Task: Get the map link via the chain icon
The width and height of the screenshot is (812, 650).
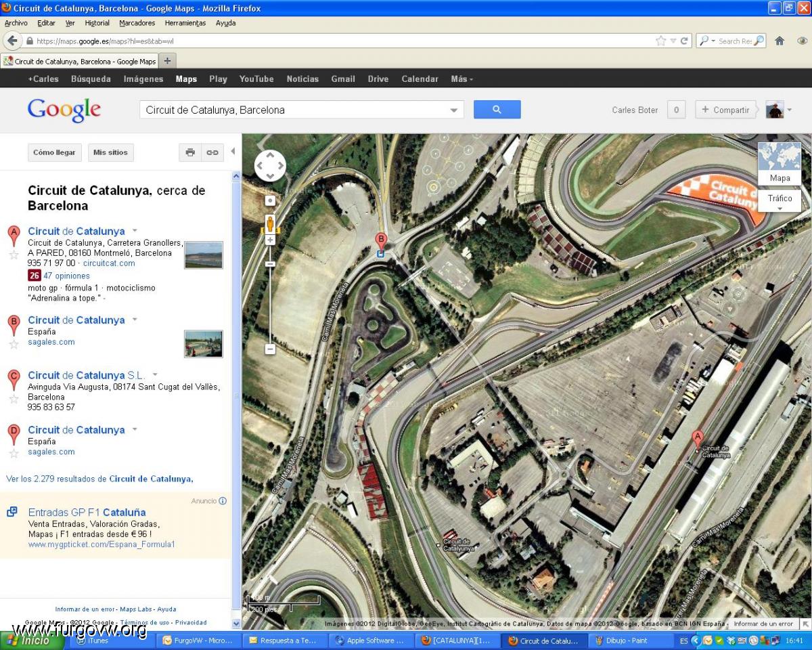Action: point(212,152)
